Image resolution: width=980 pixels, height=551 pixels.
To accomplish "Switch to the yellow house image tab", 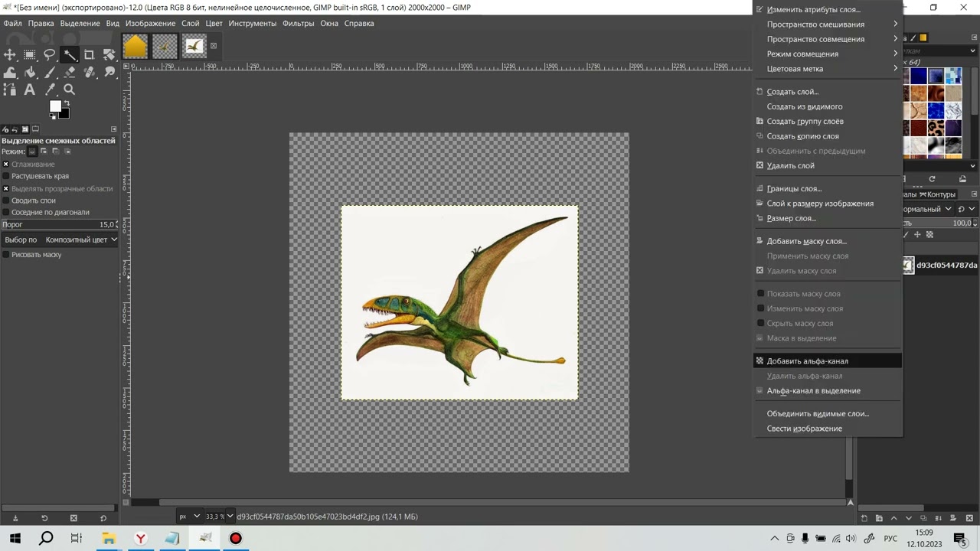I will 135,47.
